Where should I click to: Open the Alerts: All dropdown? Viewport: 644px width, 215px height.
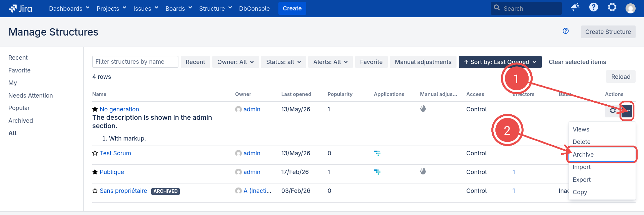330,62
